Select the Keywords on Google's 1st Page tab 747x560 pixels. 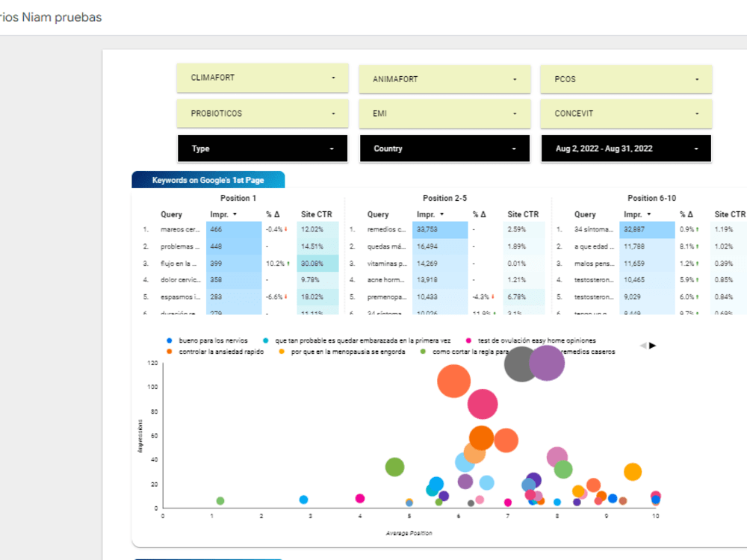click(x=208, y=180)
